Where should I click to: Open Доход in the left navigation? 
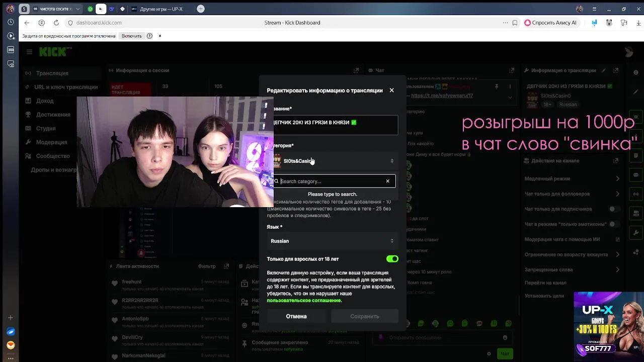[40, 101]
